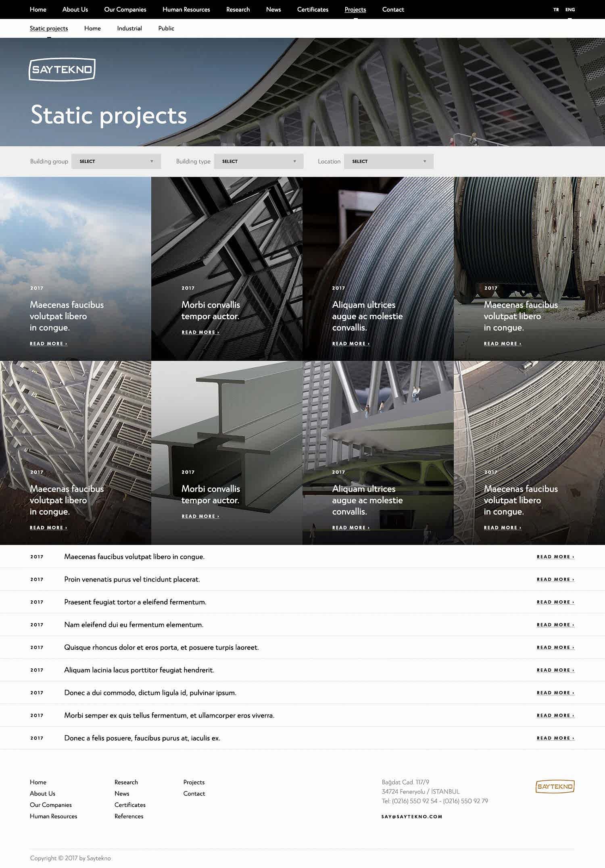Image resolution: width=605 pixels, height=868 pixels.
Task: Switch the site language to TR
Action: click(556, 10)
